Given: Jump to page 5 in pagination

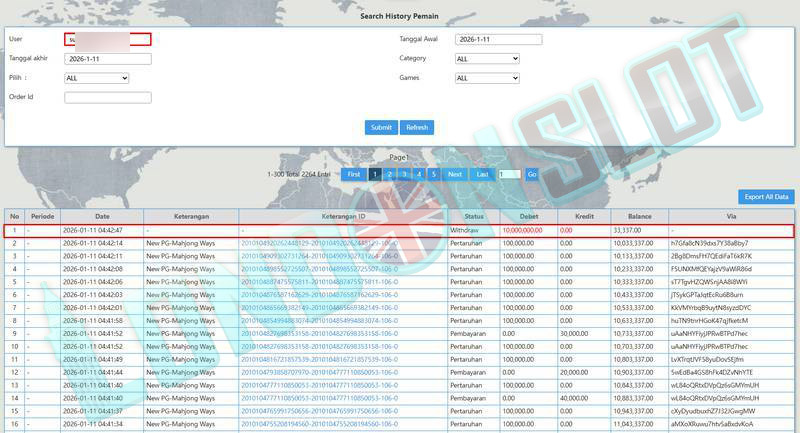Looking at the screenshot, I should pos(433,174).
